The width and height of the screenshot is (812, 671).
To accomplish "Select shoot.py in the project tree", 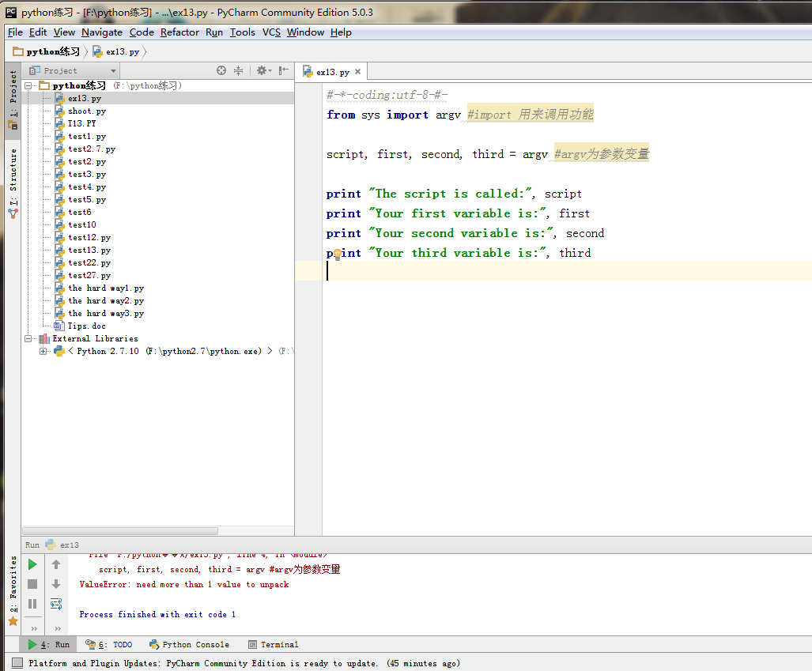I will point(86,111).
